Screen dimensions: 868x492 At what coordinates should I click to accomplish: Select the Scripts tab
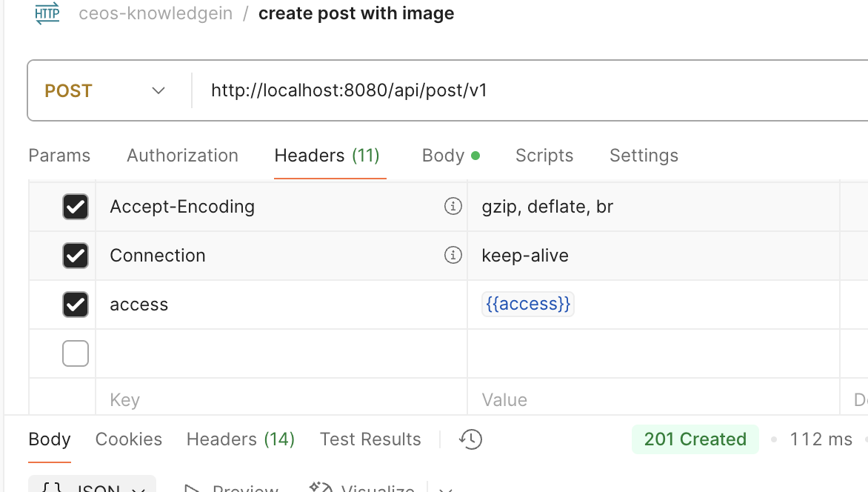click(x=544, y=156)
